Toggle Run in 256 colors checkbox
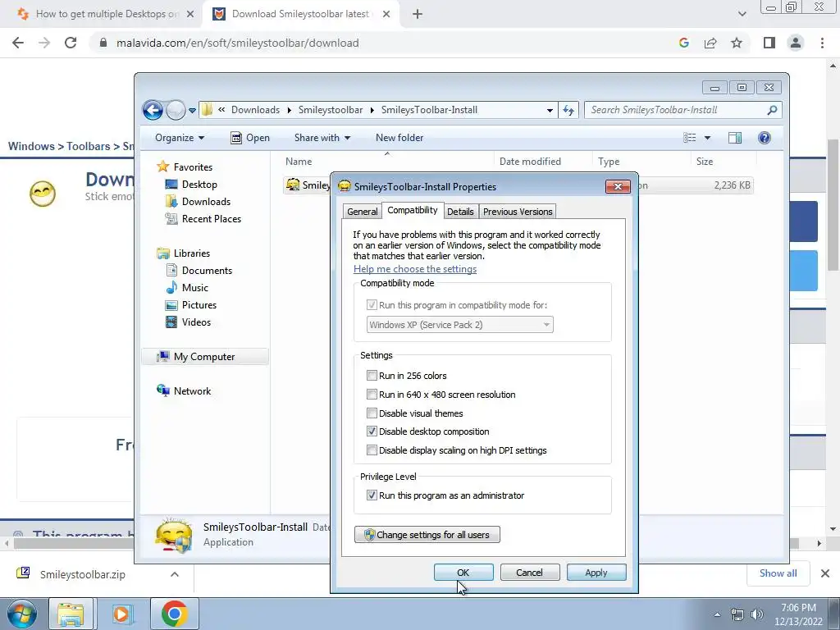 click(x=372, y=376)
